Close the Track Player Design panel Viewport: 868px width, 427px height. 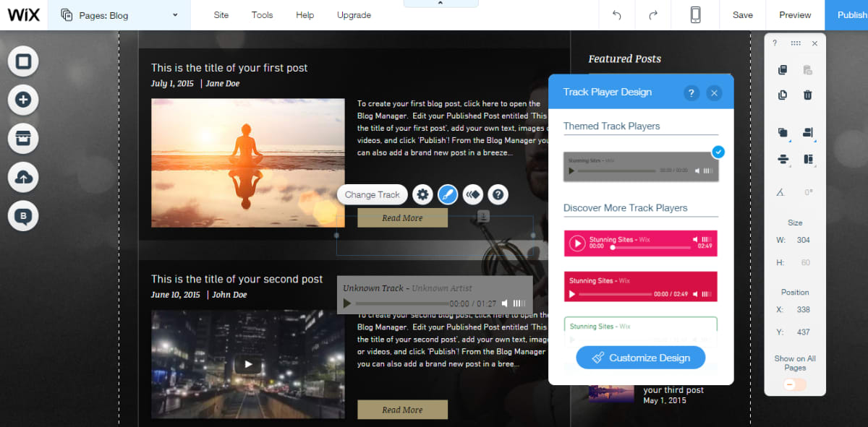(714, 92)
